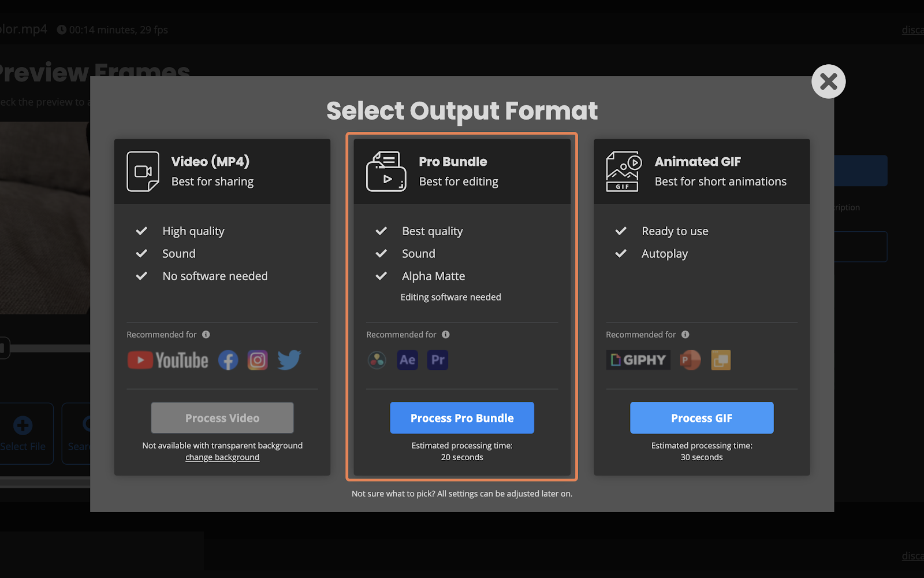Click the Google Slides icon

click(x=721, y=360)
